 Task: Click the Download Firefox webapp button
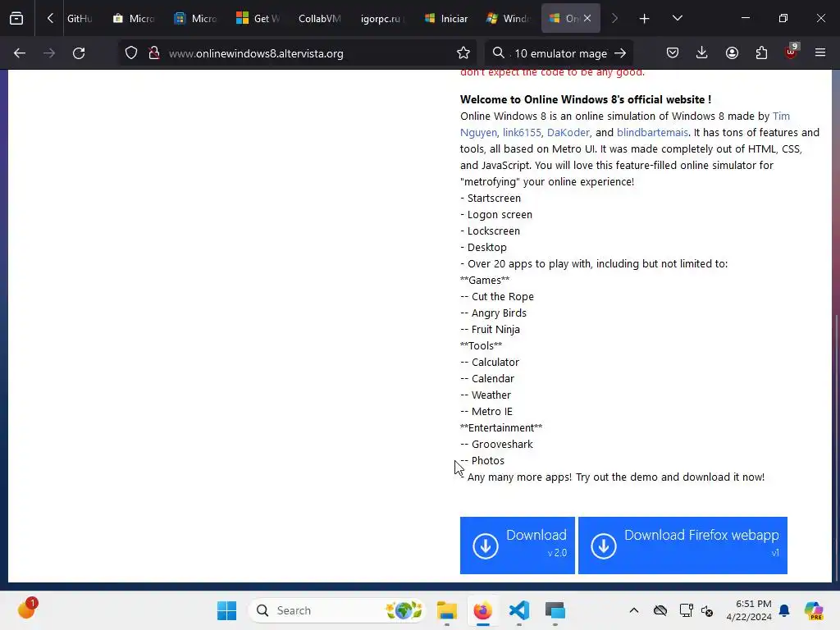[x=682, y=546]
